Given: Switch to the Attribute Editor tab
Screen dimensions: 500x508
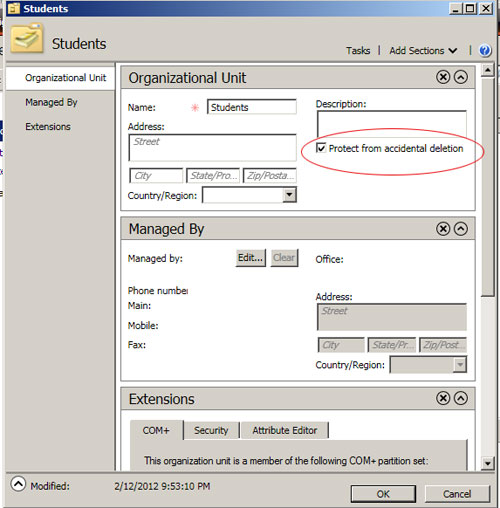Looking at the screenshot, I should [x=284, y=430].
